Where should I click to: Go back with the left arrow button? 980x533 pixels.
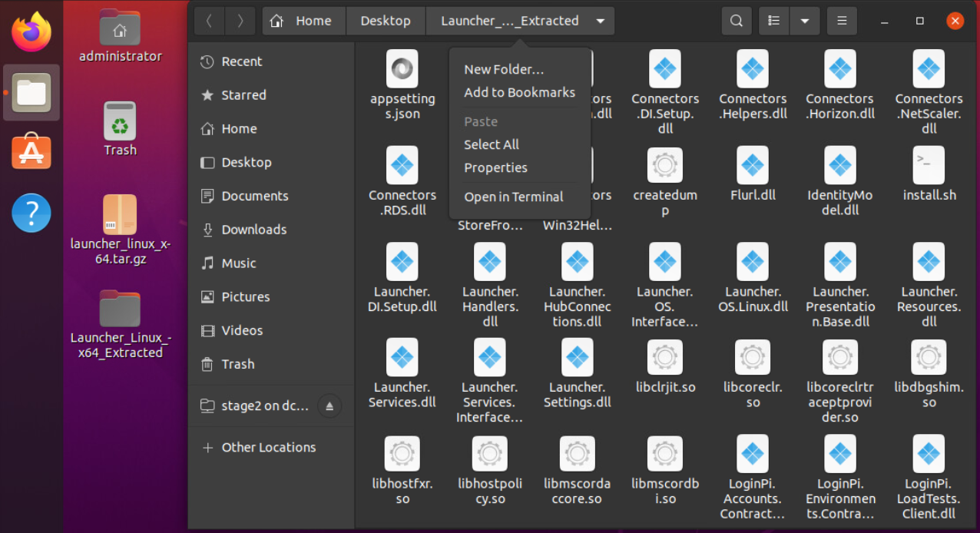[x=210, y=21]
